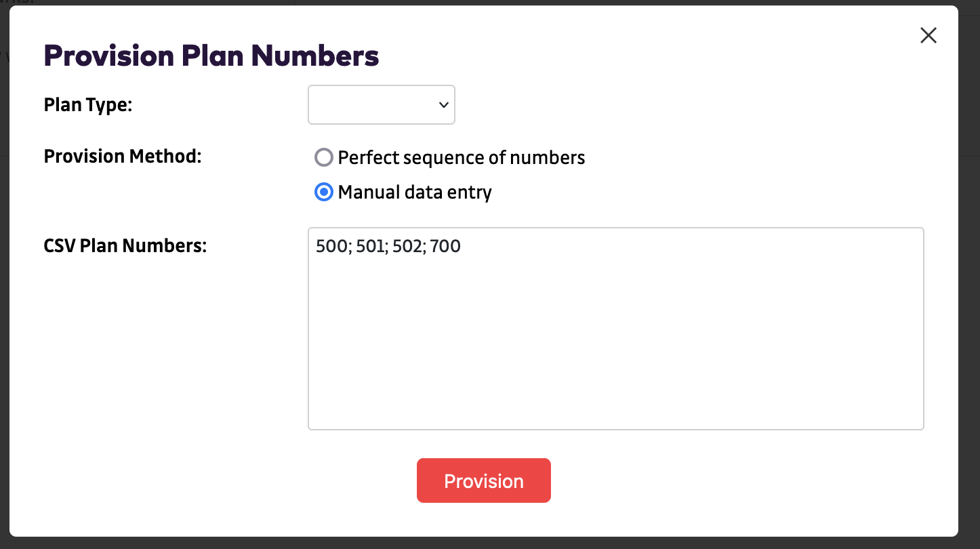This screenshot has height=549, width=980.
Task: Expand the Plan Type selection list
Action: [x=381, y=104]
